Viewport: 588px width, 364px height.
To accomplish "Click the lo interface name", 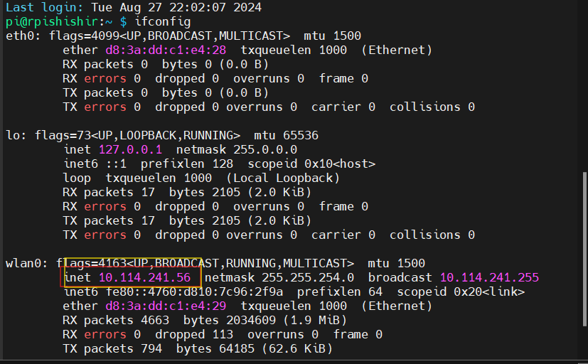I will point(13,135).
